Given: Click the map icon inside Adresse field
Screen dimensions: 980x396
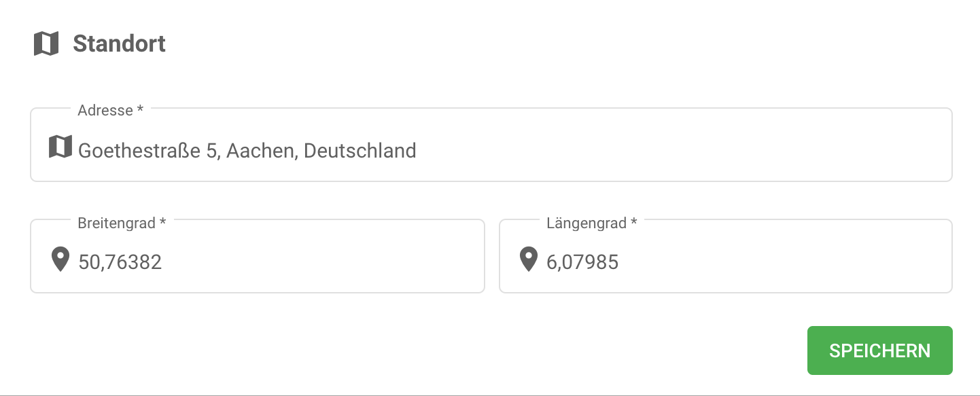Looking at the screenshot, I should click(60, 147).
